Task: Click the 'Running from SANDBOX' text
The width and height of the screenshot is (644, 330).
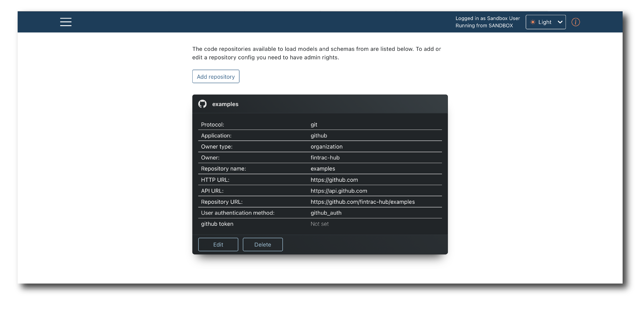Action: [484, 25]
